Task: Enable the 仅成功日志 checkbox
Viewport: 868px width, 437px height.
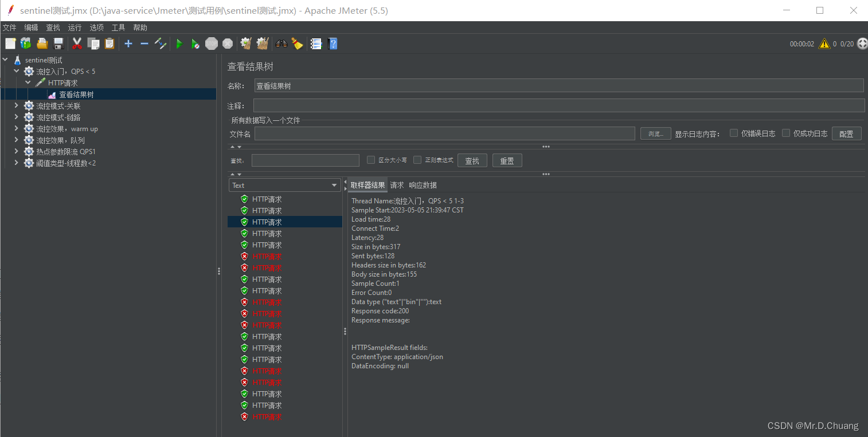Action: tap(786, 133)
